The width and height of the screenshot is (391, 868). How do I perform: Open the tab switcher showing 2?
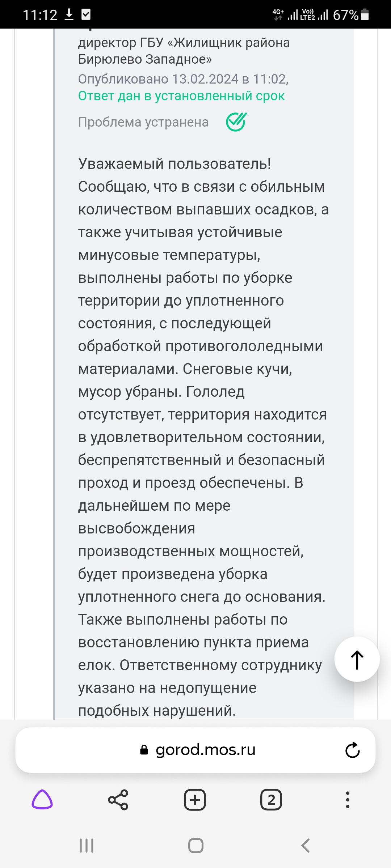(271, 800)
